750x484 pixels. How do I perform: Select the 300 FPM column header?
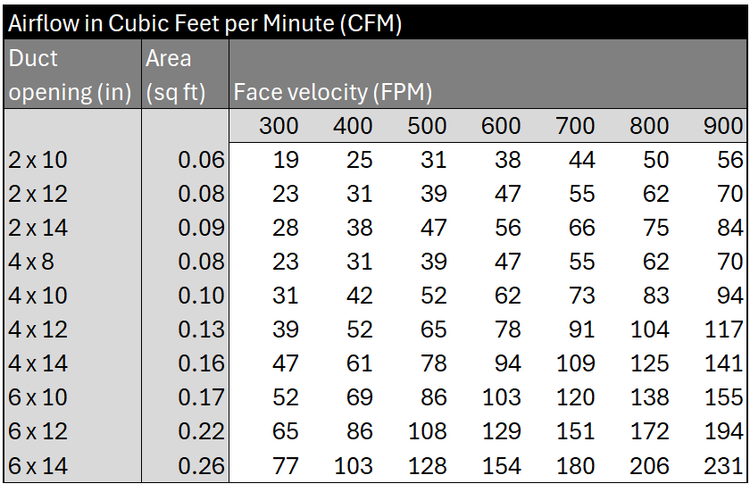coord(279,126)
